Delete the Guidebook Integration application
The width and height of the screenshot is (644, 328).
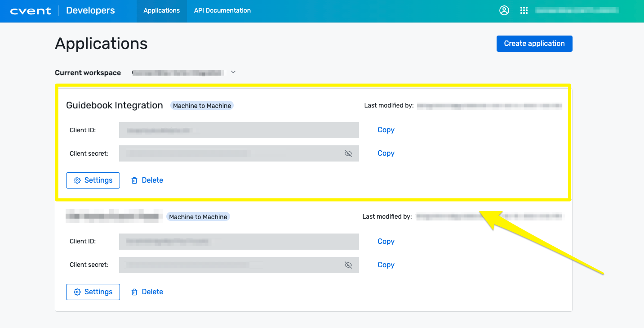[147, 180]
